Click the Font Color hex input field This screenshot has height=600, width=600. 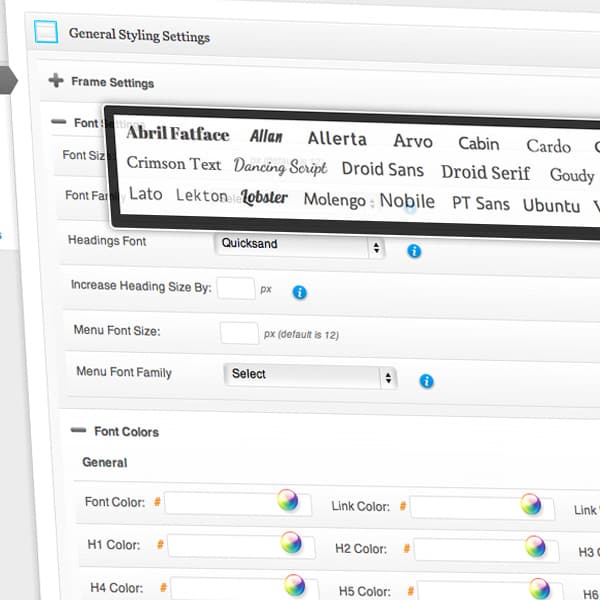point(238,504)
